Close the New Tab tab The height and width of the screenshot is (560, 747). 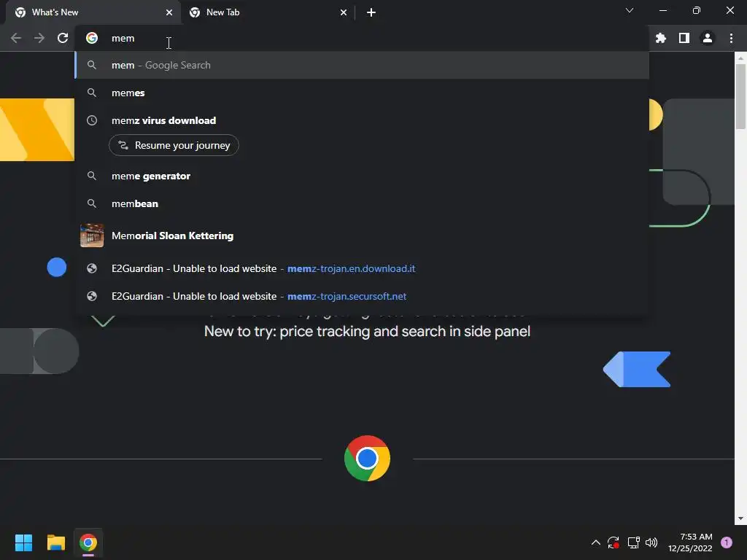(x=344, y=12)
